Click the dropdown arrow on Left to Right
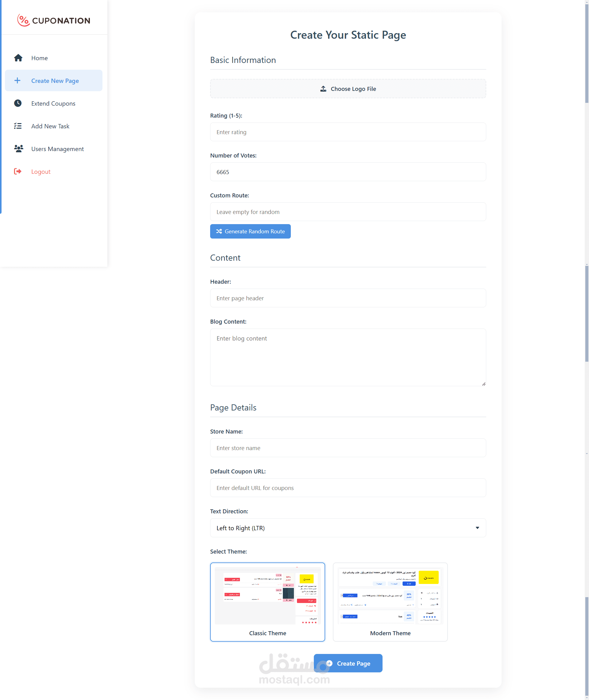Image resolution: width=589 pixels, height=700 pixels. pyautogui.click(x=477, y=527)
